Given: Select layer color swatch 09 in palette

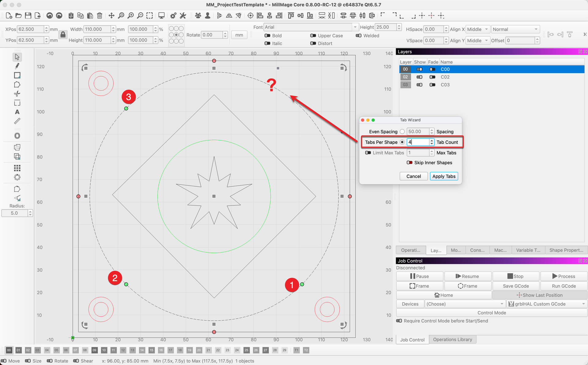Looking at the screenshot, I should pyautogui.click(x=94, y=350).
